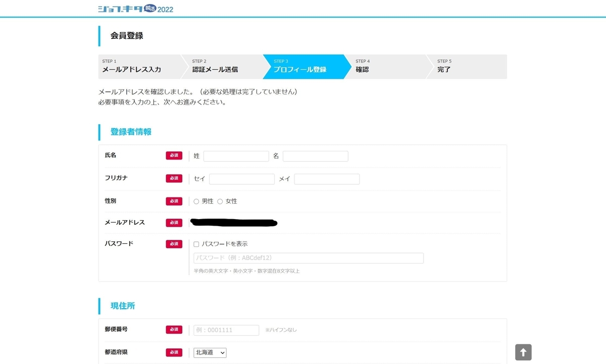Click the メールアドレスを確認しました message text
Screen dimensions: 606x364
coord(197,92)
